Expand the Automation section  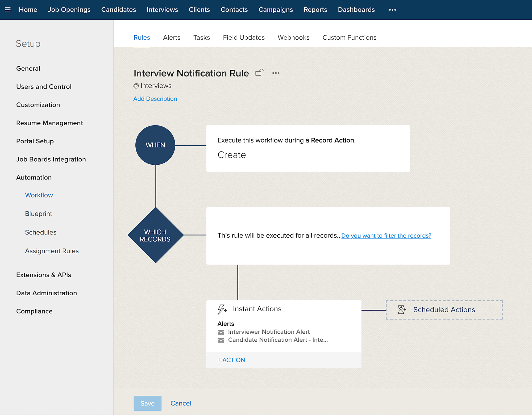(x=34, y=178)
